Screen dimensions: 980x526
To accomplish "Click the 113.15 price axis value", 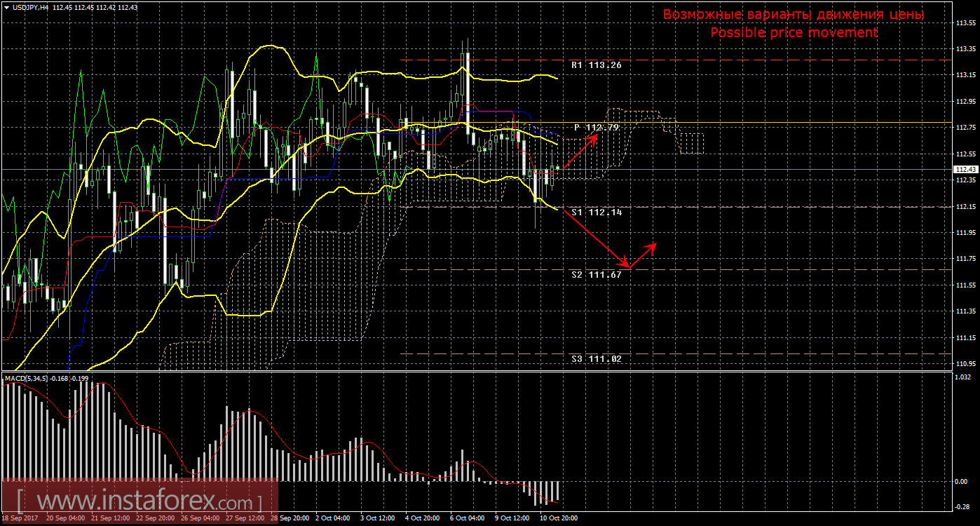I will click(x=965, y=75).
